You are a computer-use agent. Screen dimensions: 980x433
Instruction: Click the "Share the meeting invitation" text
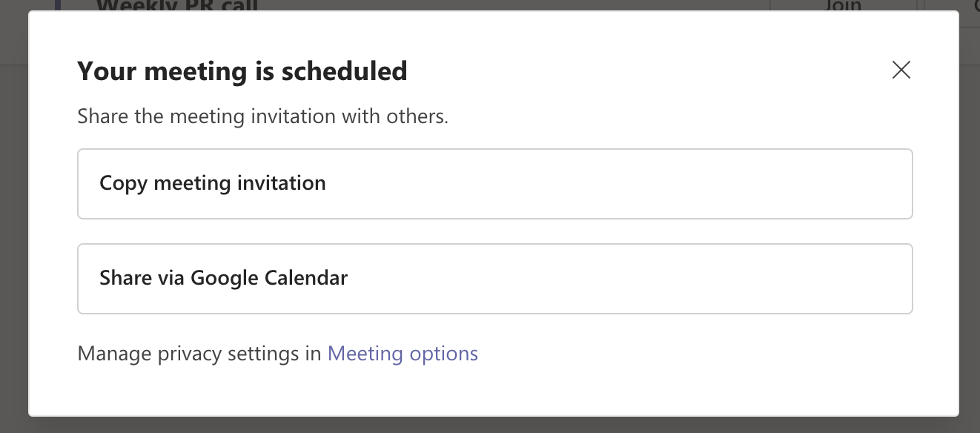coord(262,116)
